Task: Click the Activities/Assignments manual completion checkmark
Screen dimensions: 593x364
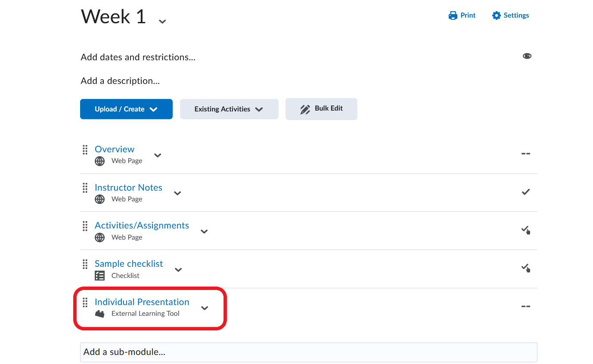Action: tap(525, 230)
